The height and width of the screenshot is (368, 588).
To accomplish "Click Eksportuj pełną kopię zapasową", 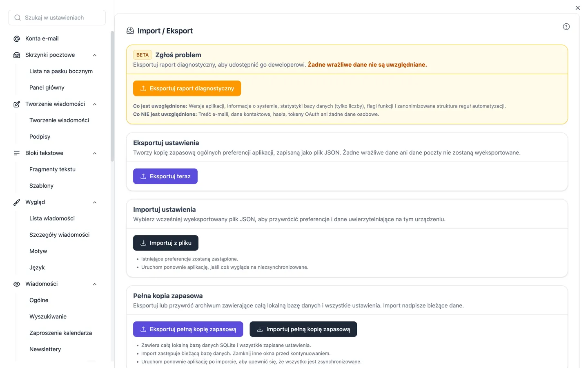I will pyautogui.click(x=188, y=329).
